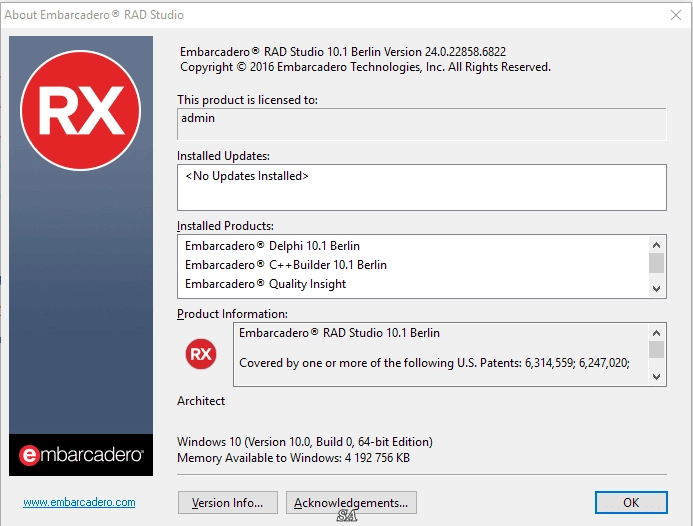693x526 pixels.
Task: Open the Version Info dialog
Action: click(228, 503)
